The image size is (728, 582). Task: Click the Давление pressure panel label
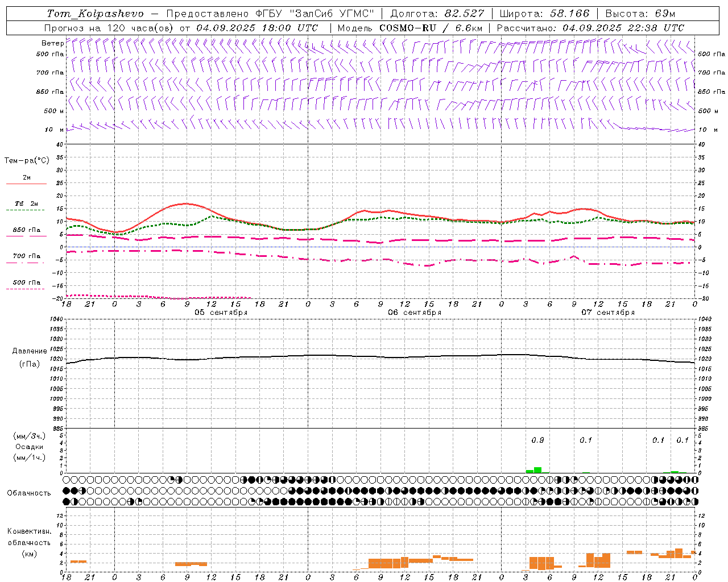(30, 351)
